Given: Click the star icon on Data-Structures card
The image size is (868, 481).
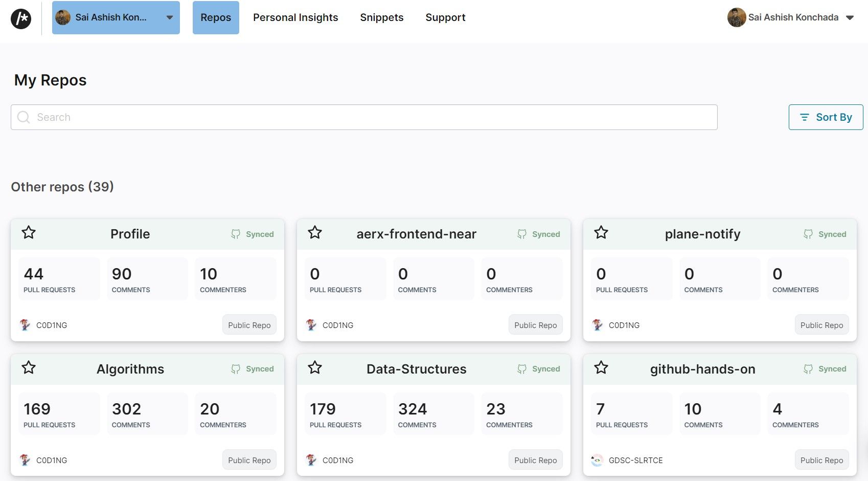Looking at the screenshot, I should point(315,367).
